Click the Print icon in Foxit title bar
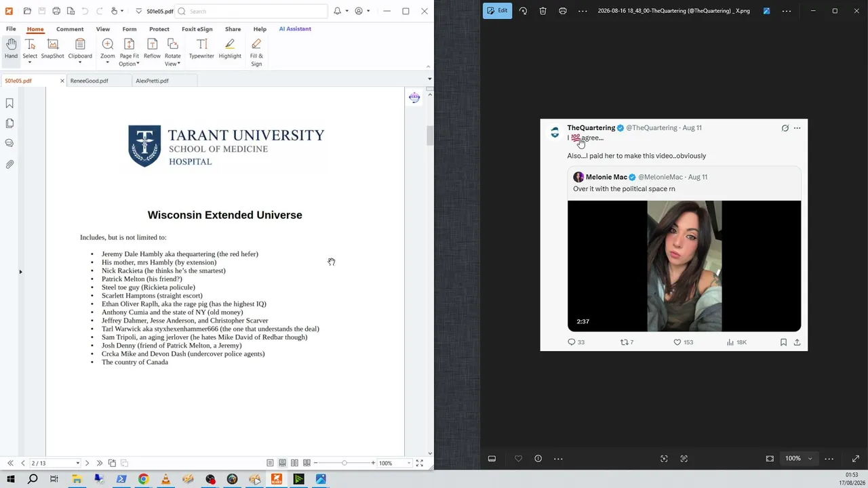Image resolution: width=868 pixels, height=488 pixels. [x=56, y=11]
